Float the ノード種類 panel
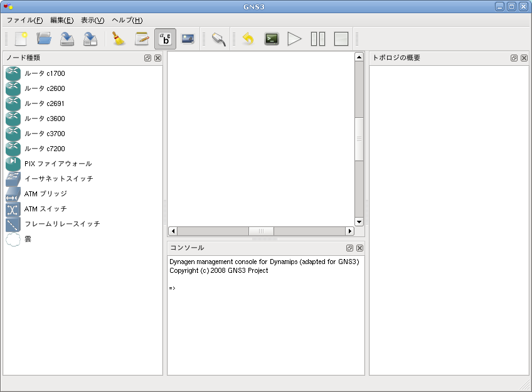532x392 pixels. pyautogui.click(x=147, y=58)
